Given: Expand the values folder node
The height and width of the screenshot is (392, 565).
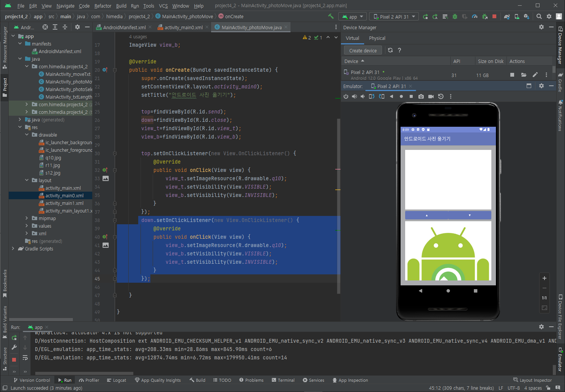Looking at the screenshot, I should [x=27, y=226].
